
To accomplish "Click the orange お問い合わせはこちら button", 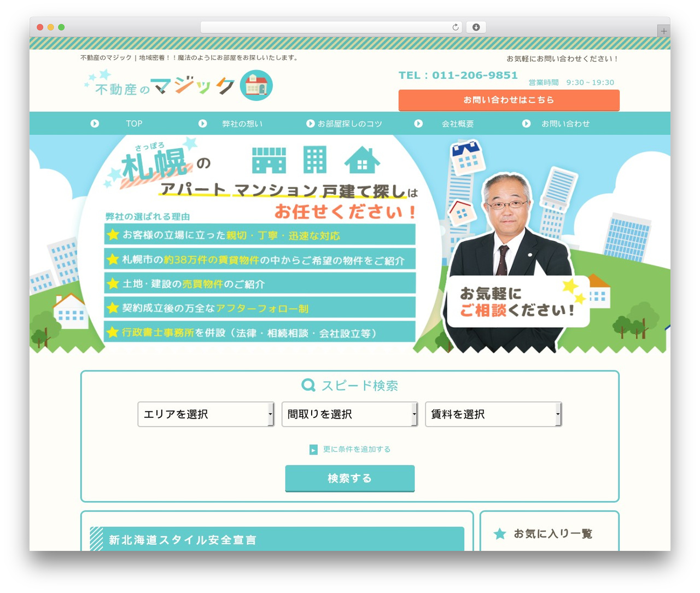I will coord(509,100).
